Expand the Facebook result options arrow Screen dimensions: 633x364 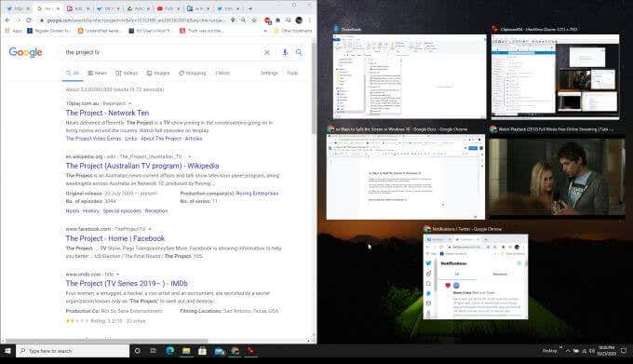pyautogui.click(x=149, y=229)
